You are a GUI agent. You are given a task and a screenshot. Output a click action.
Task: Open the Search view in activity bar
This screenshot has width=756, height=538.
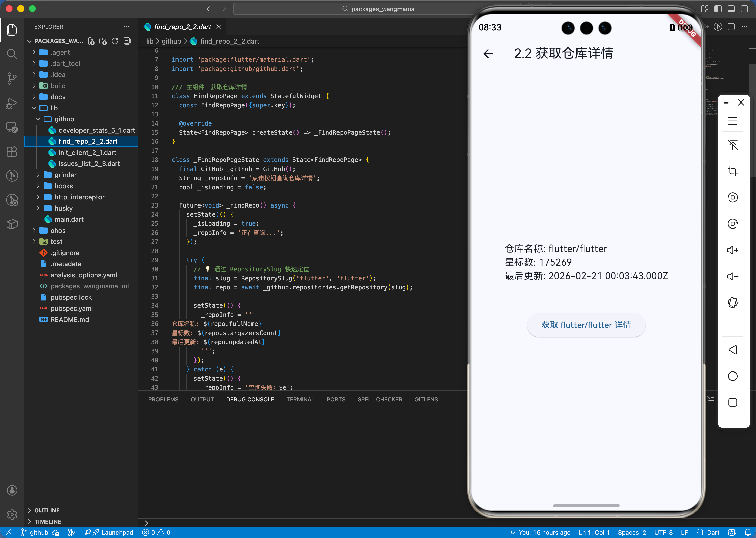[x=12, y=54]
